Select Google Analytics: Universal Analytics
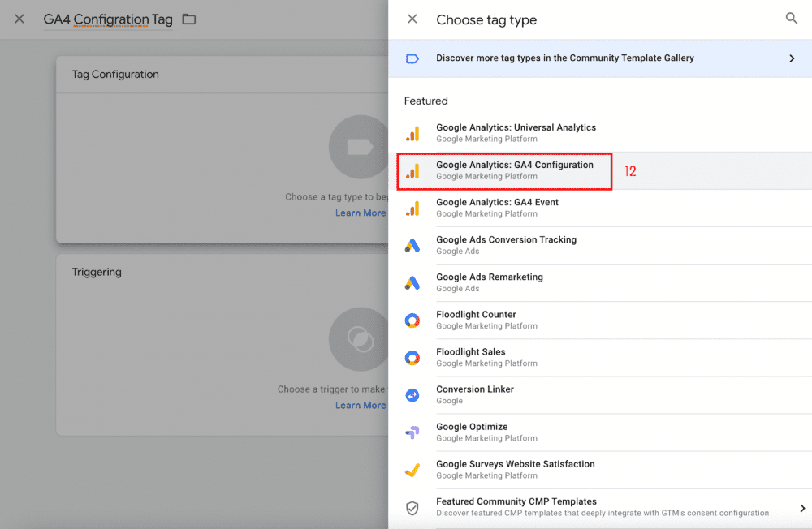 [600, 133]
